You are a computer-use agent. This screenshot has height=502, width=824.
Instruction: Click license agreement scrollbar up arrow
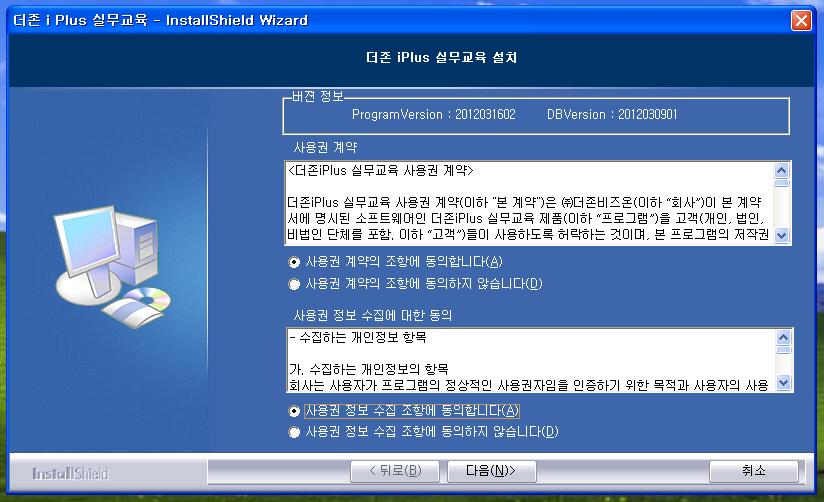point(781,170)
